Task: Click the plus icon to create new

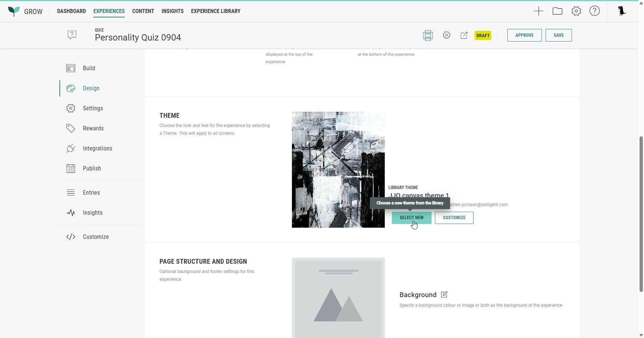Action: (x=539, y=11)
